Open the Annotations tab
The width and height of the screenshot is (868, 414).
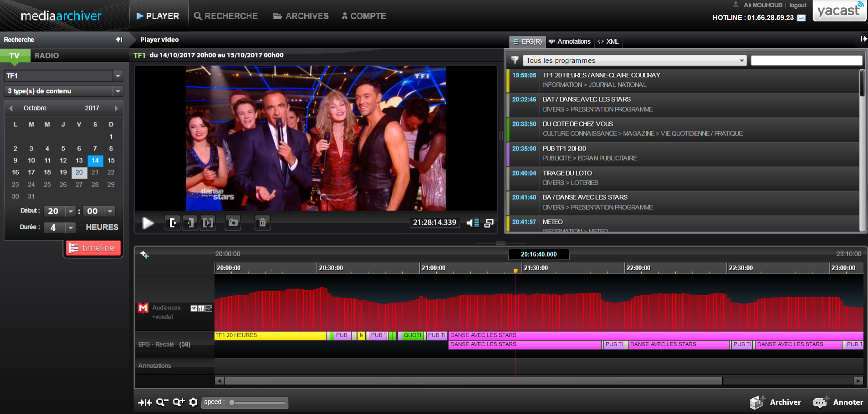tap(570, 41)
